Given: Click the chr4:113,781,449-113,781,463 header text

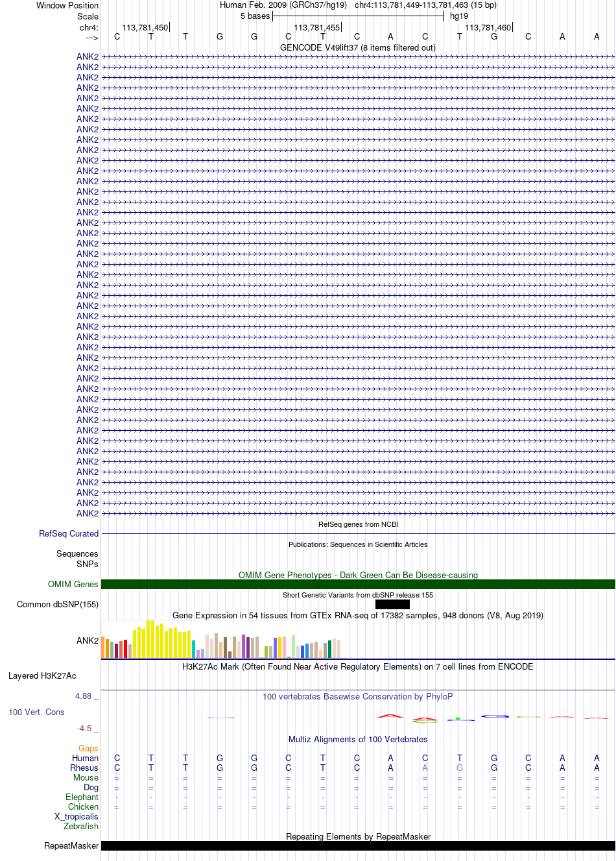Looking at the screenshot, I should pos(425,5).
